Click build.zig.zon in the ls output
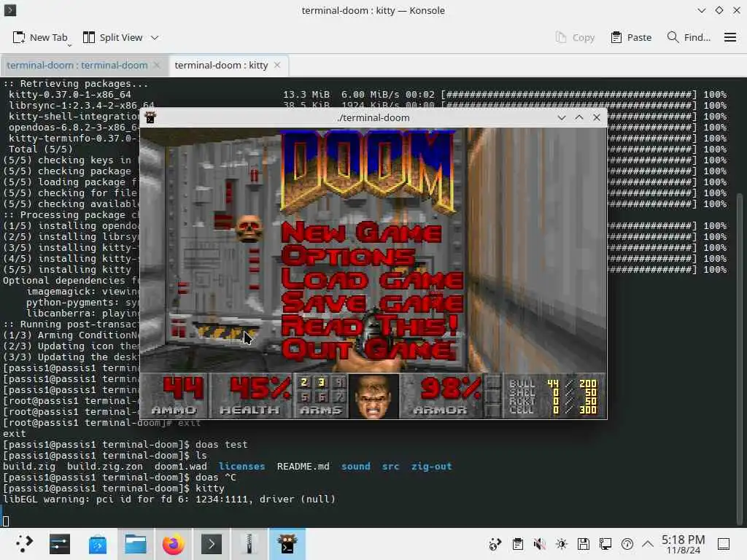Viewport: 747px width, 560px height. 105,467
